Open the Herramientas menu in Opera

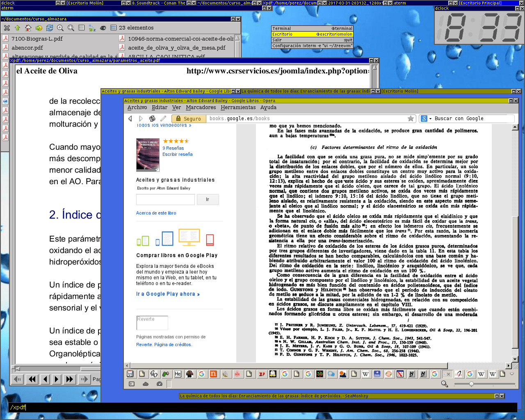238,107
